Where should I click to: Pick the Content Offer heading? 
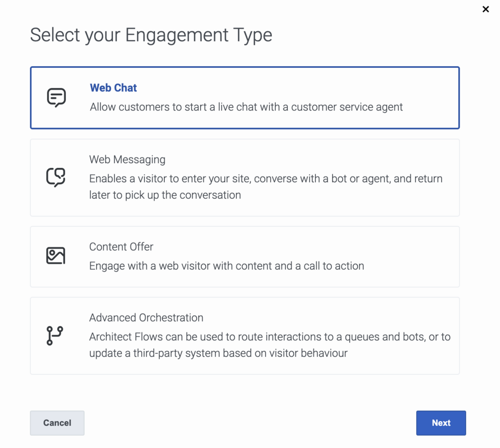(121, 247)
